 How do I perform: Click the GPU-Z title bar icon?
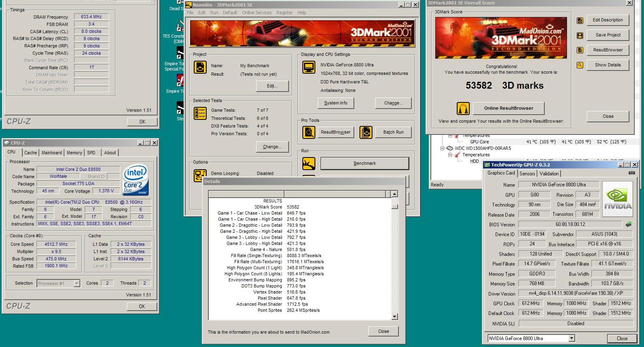click(x=487, y=165)
